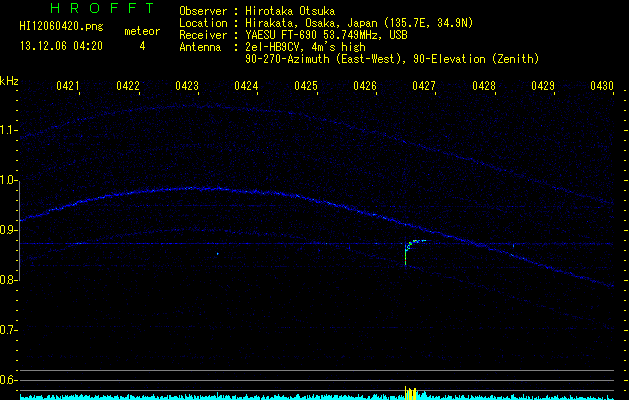The width and height of the screenshot is (629, 400).
Task: Click the 0423 time marker
Action: coord(187,86)
